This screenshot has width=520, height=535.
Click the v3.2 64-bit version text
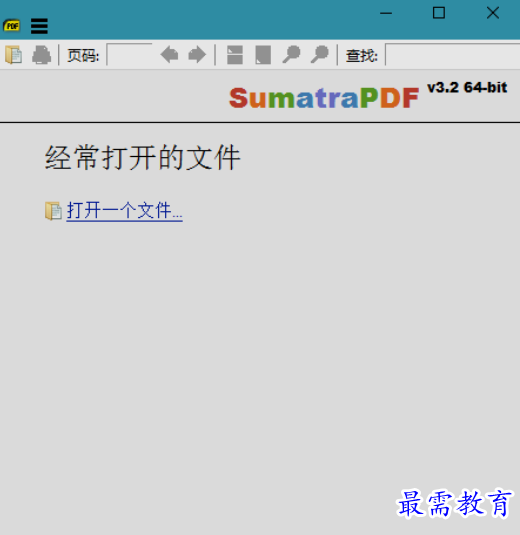click(467, 88)
